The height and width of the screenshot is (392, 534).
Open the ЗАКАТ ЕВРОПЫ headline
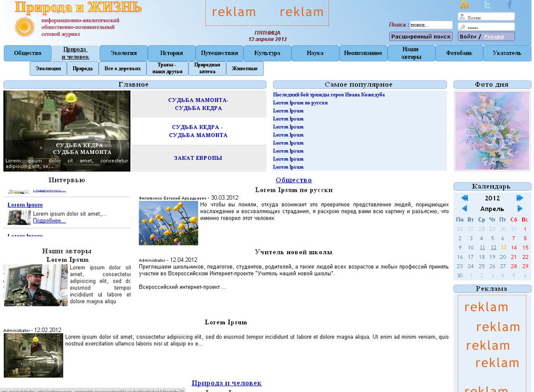click(x=198, y=158)
